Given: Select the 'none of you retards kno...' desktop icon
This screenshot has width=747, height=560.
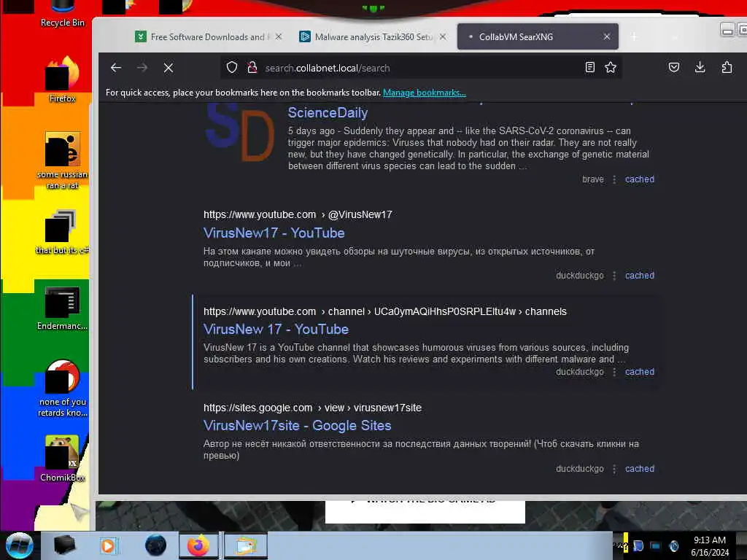Looking at the screenshot, I should coord(63,389).
